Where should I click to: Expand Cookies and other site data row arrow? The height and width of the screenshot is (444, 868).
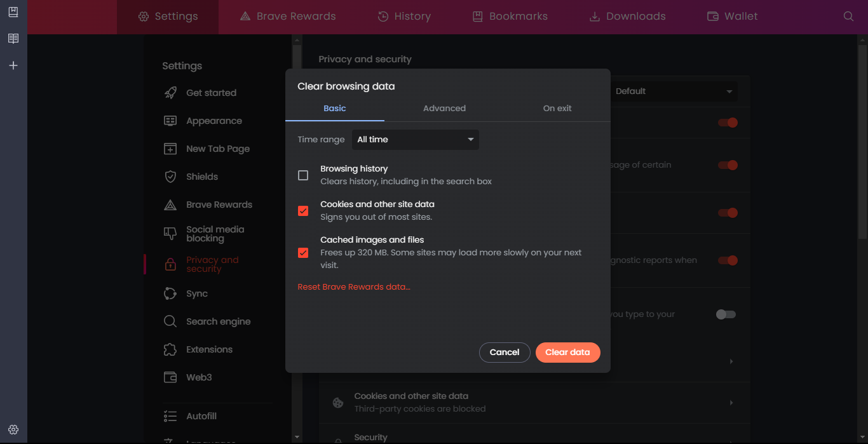pyautogui.click(x=731, y=403)
